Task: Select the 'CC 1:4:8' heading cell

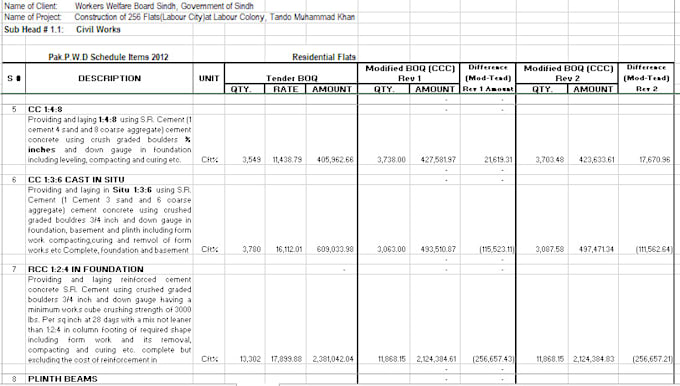Action: [45, 109]
